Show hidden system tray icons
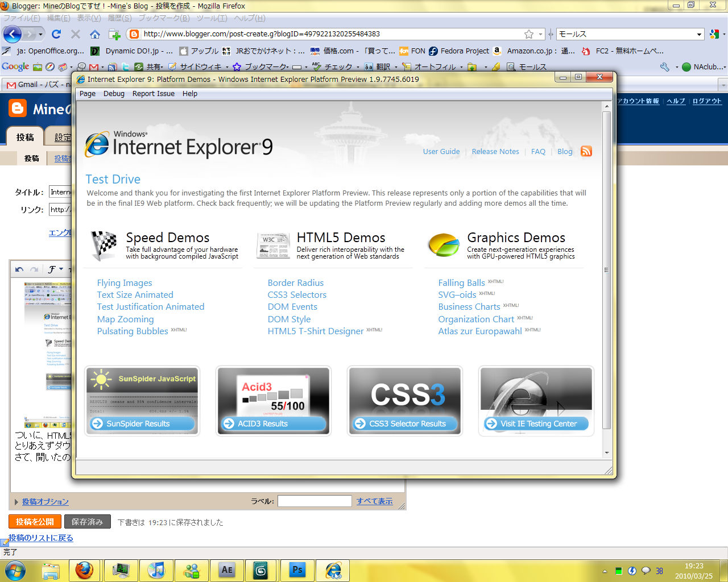 click(605, 571)
